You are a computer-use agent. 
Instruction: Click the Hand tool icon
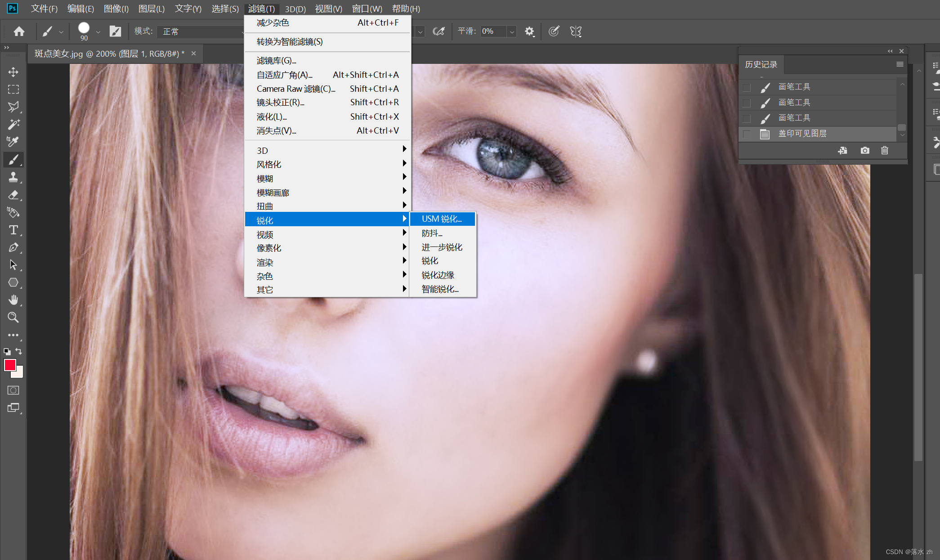pyautogui.click(x=13, y=300)
